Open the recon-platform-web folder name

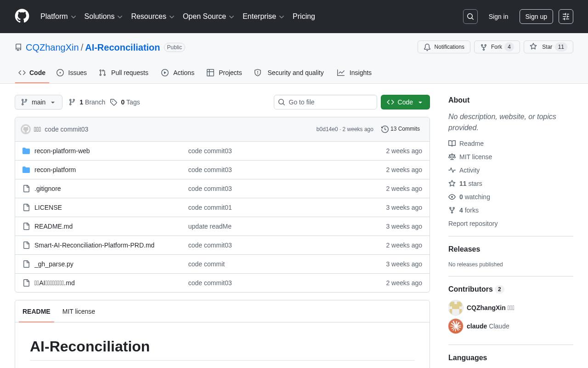[62, 151]
